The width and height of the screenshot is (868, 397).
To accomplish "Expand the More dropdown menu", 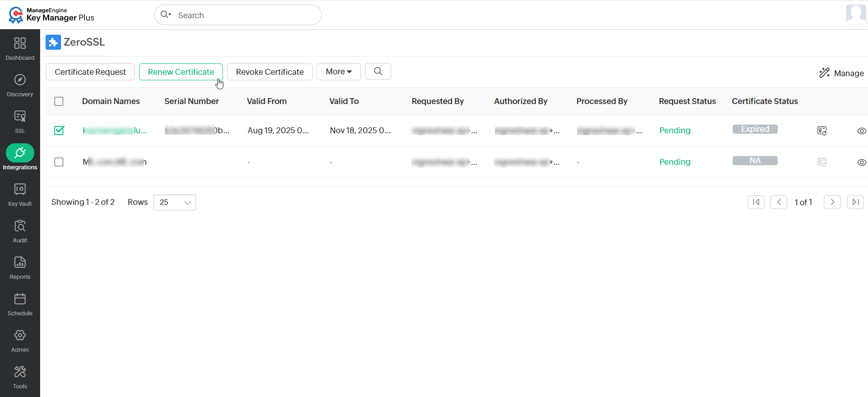I will coord(339,72).
